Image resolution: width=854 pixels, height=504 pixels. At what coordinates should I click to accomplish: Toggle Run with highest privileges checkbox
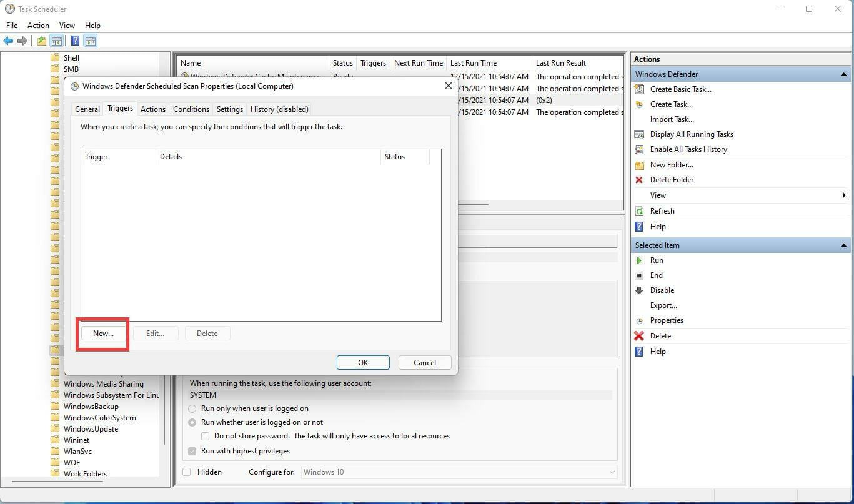pos(192,451)
